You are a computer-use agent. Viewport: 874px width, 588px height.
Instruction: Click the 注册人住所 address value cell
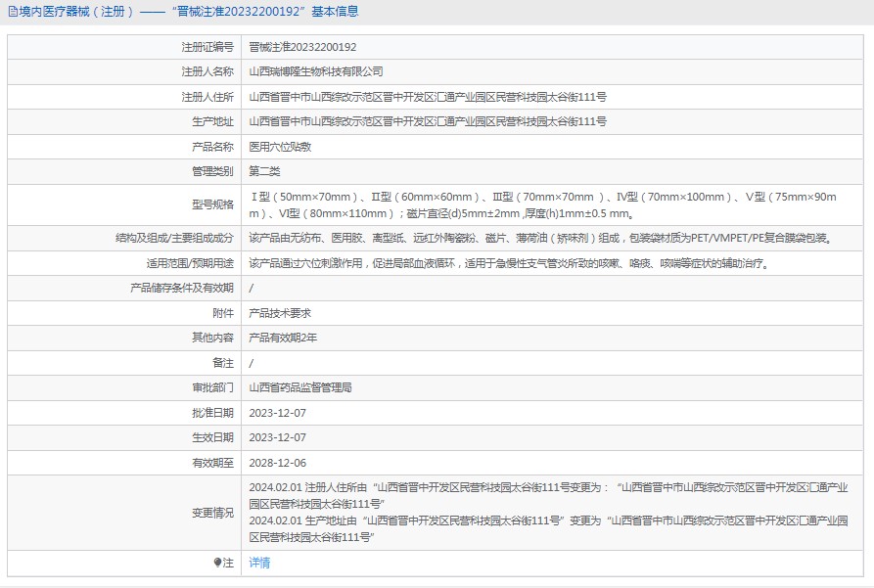(x=428, y=97)
